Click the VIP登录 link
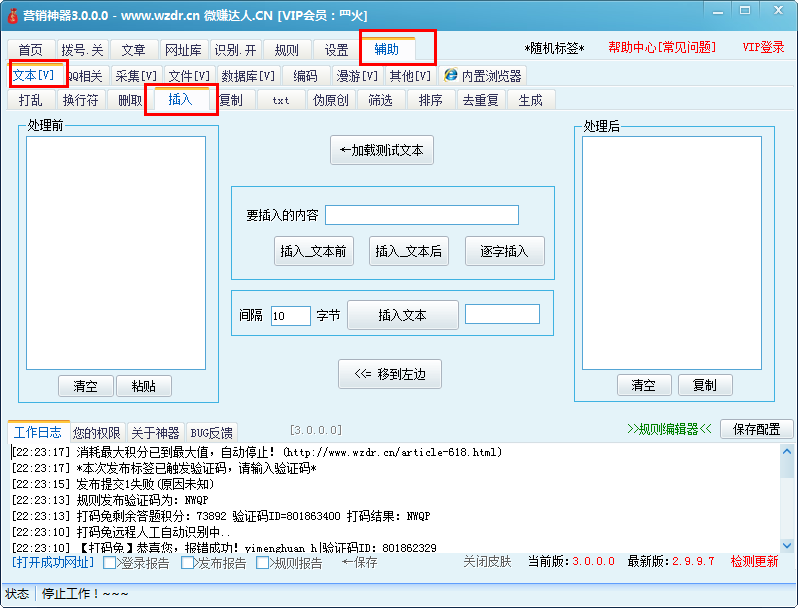The width and height of the screenshot is (798, 608). coord(763,47)
